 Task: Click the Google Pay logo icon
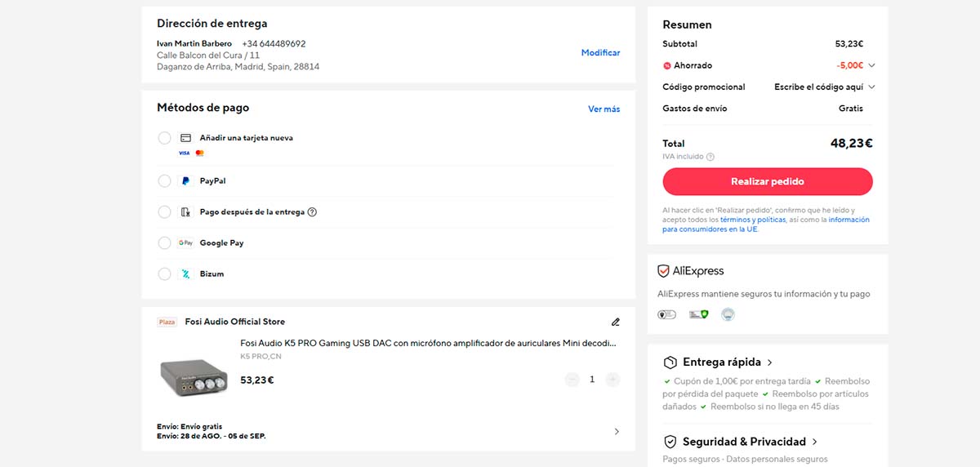point(185,243)
